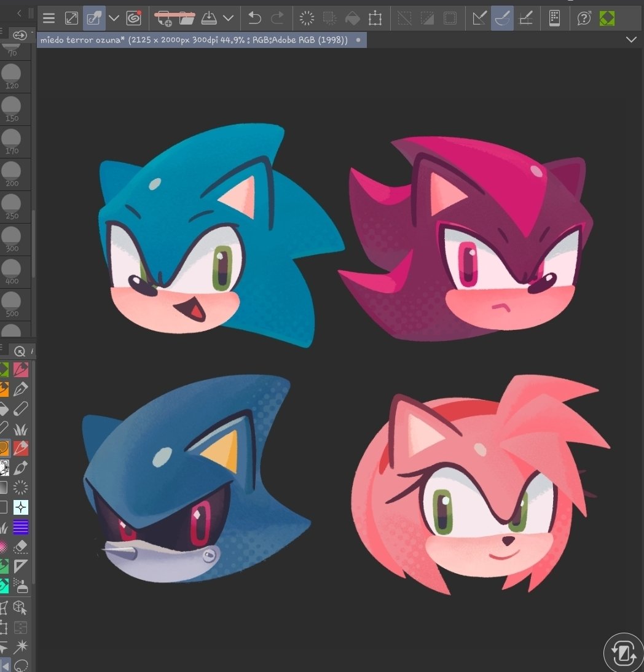Click Invert Selected Area icon

pyautogui.click(x=427, y=18)
